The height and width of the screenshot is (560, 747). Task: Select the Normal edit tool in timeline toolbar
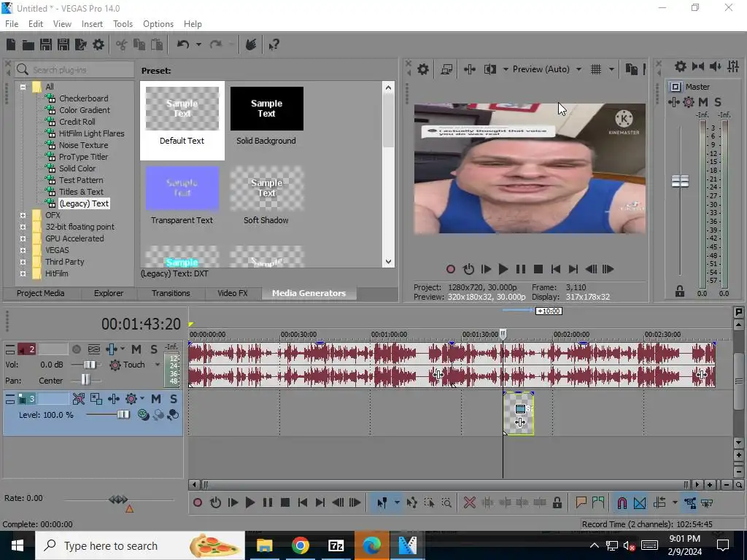[382, 502]
